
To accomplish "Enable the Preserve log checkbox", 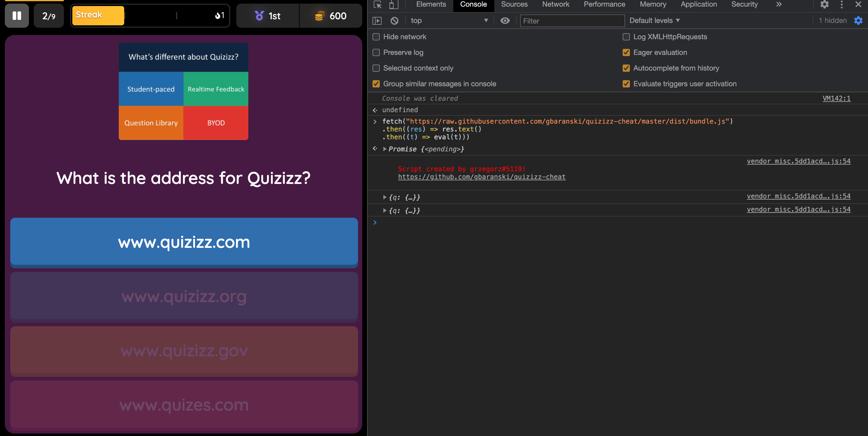I will click(x=376, y=52).
